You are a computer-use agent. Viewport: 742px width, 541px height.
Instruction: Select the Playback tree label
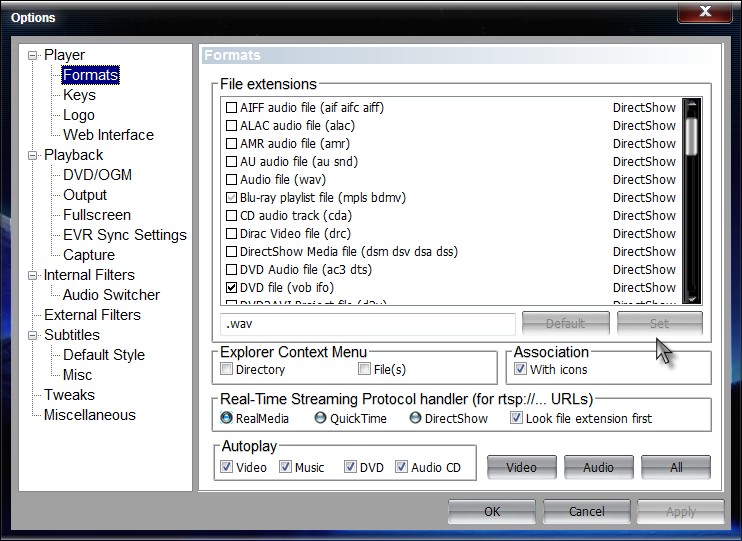pos(73,155)
